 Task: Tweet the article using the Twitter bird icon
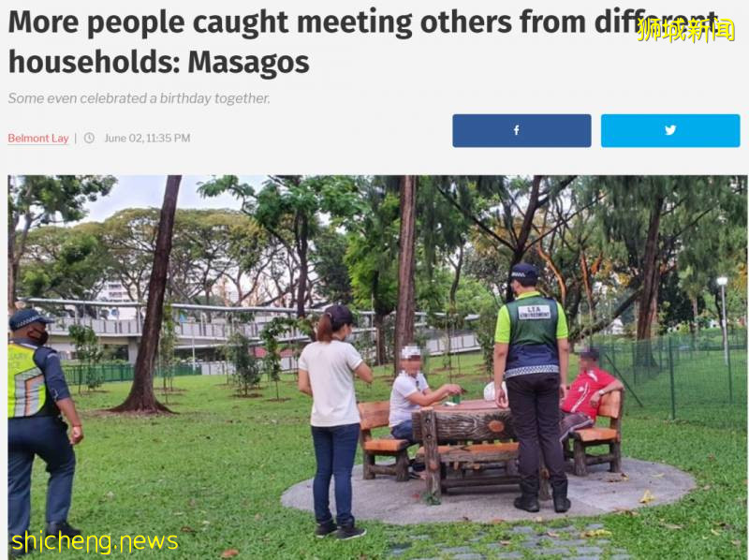[670, 130]
